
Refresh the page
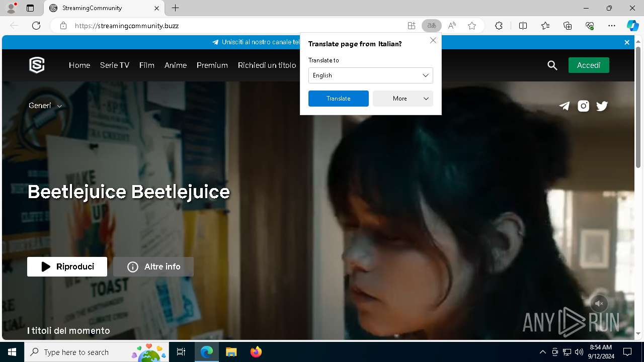(36, 26)
